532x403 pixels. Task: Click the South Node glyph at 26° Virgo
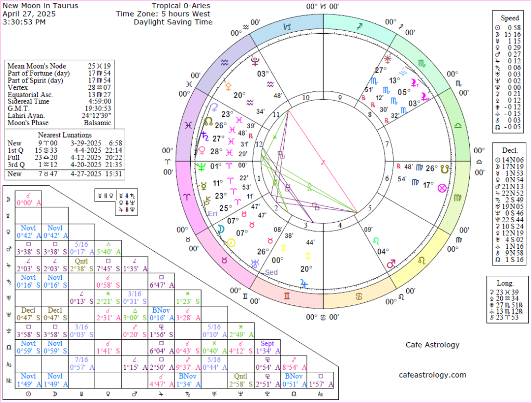(444, 169)
